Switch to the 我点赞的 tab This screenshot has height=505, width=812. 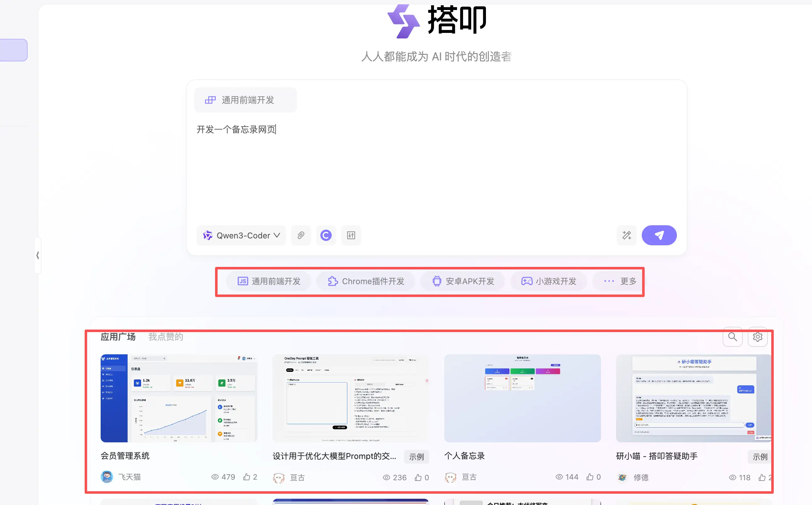click(166, 337)
